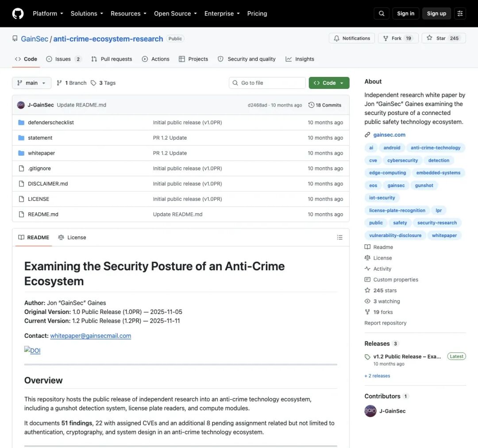Open the commit history clock icon
The width and height of the screenshot is (478, 448).
coord(311,105)
